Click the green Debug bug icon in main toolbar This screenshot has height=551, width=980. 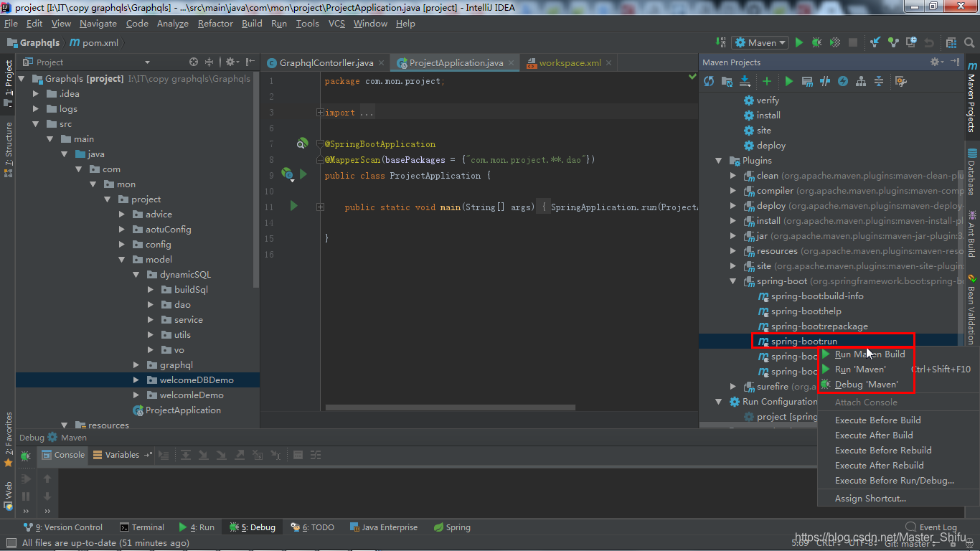pos(817,43)
